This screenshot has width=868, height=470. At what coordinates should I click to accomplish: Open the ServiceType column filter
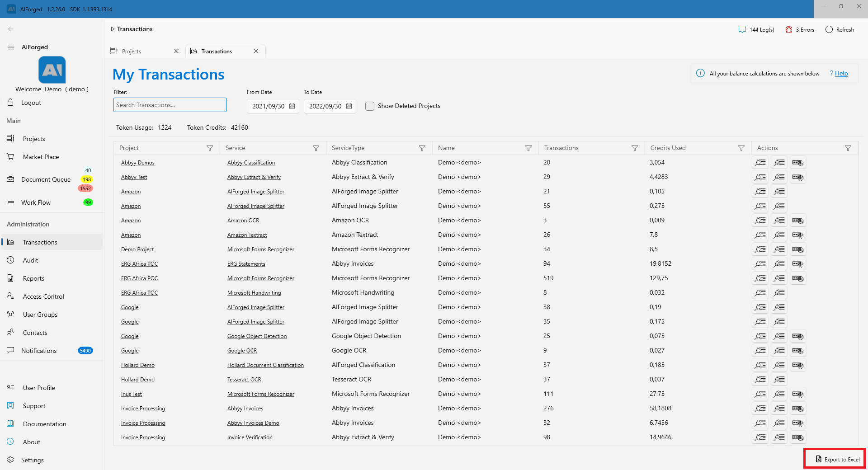[422, 148]
